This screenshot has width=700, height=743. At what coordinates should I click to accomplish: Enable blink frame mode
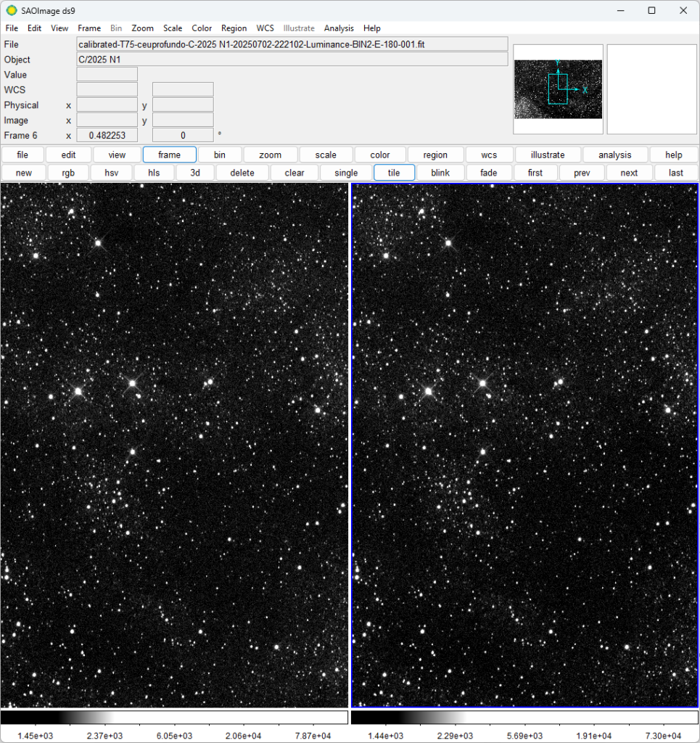click(440, 173)
